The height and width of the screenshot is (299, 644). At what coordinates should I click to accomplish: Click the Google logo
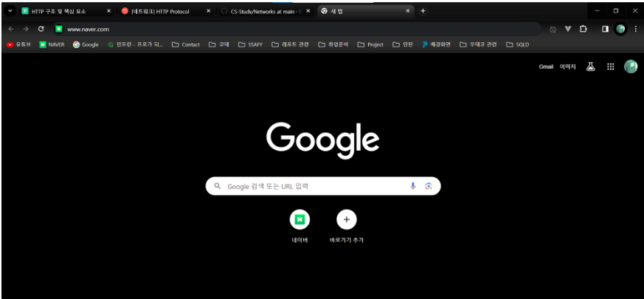coord(323,141)
